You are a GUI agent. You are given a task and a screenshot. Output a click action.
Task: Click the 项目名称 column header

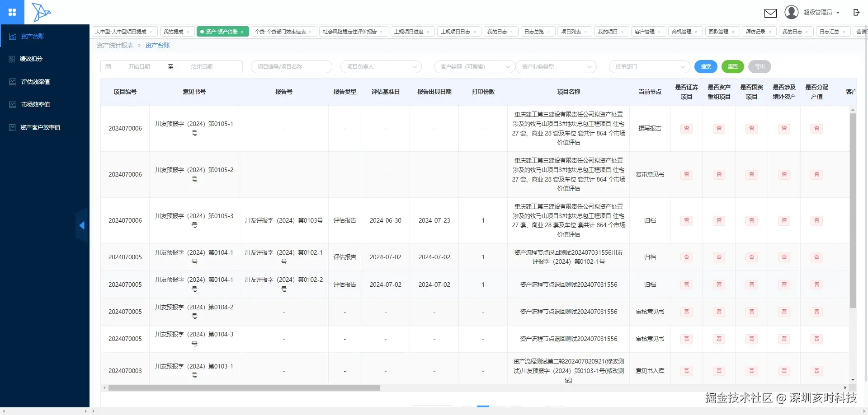(568, 92)
